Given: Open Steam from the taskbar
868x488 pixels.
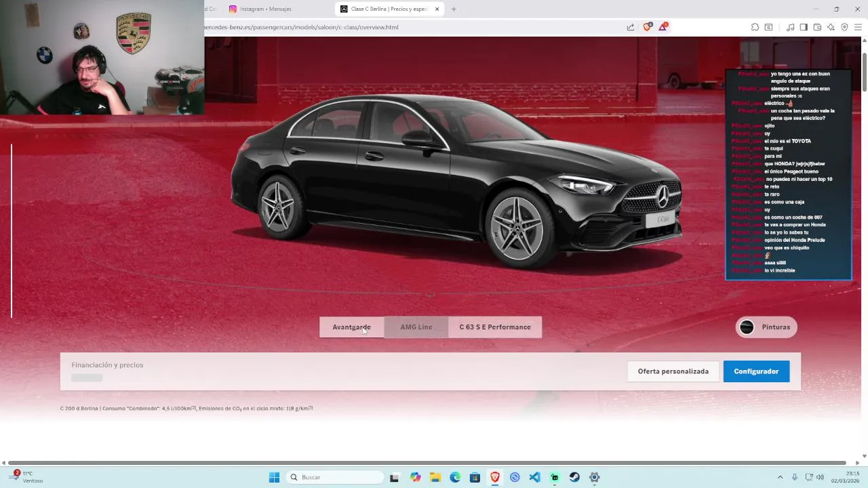Looking at the screenshot, I should [574, 477].
